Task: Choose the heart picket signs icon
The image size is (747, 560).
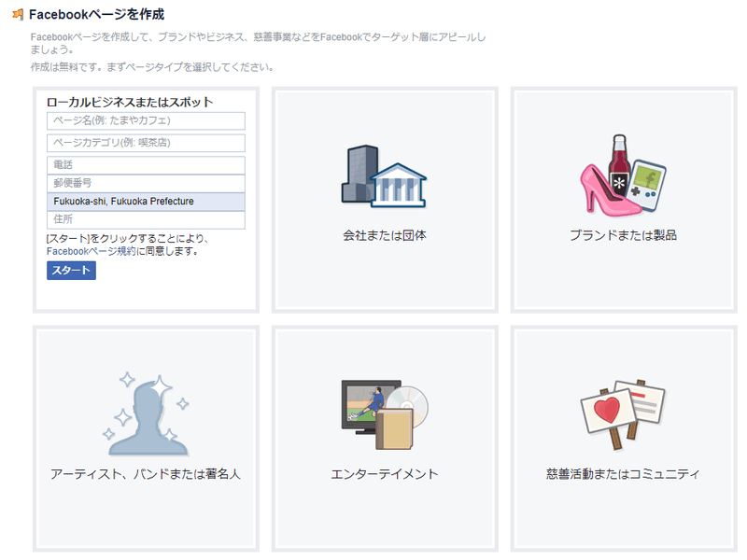Action: tap(623, 411)
